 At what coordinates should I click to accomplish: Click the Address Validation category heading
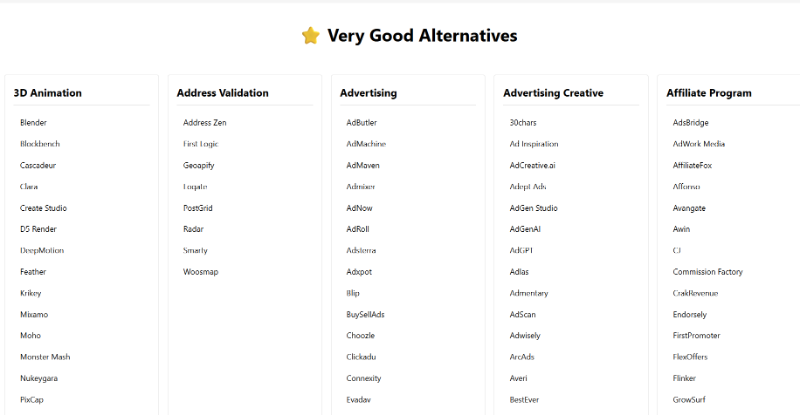[x=222, y=93]
